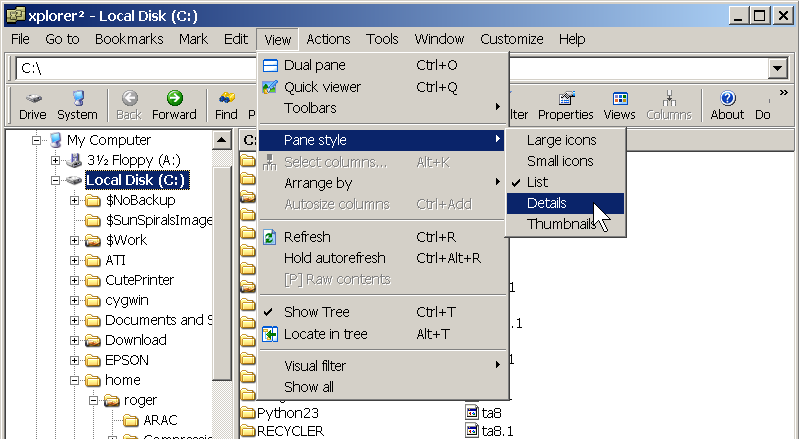Click the Find binoculars icon

tap(227, 105)
